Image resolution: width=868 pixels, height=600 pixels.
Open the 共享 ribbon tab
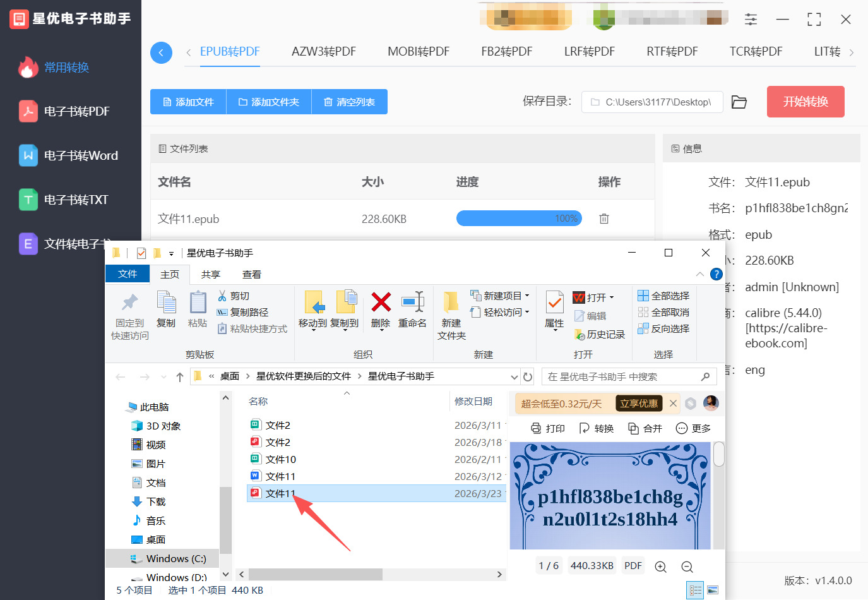(x=211, y=274)
